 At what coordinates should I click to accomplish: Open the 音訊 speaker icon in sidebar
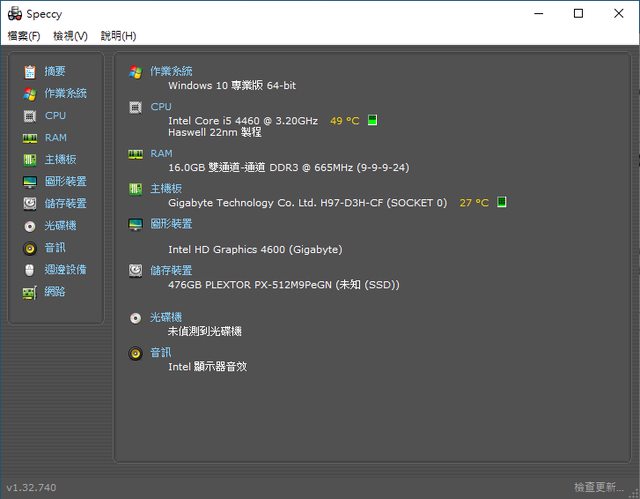click(29, 247)
